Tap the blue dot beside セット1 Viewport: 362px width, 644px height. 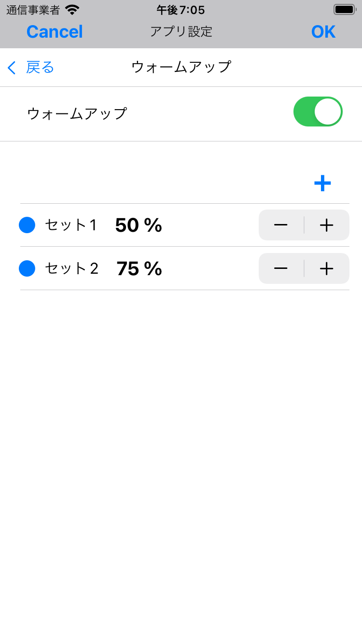click(27, 225)
